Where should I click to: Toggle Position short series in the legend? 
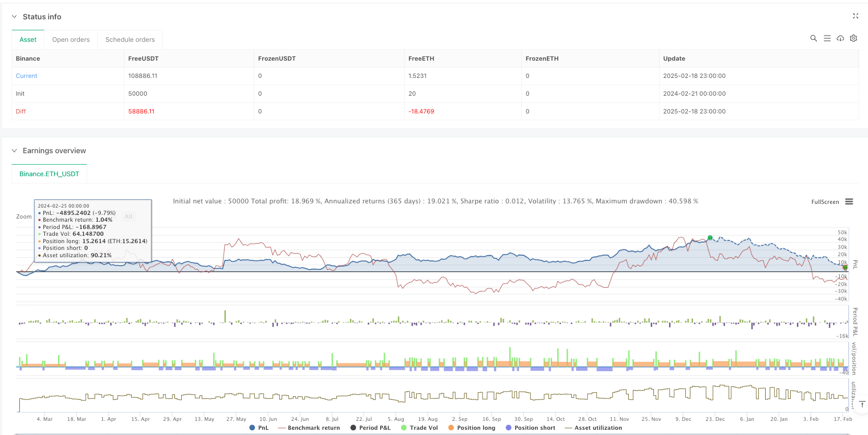click(531, 428)
